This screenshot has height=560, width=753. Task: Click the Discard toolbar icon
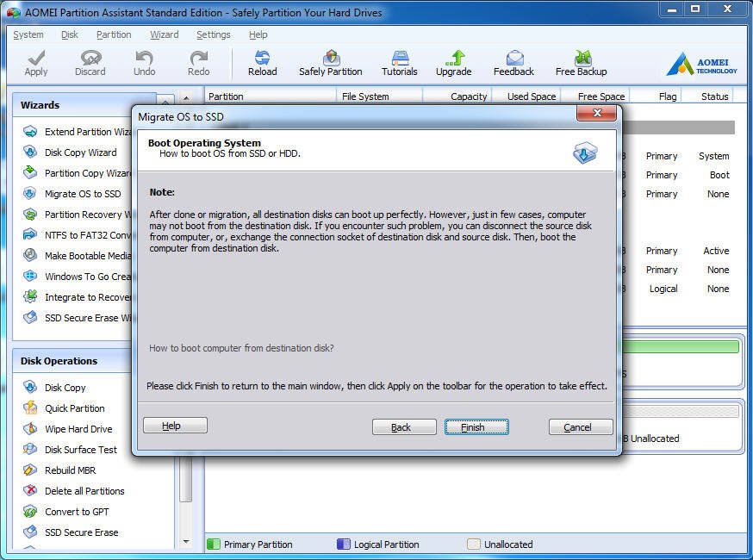(x=90, y=58)
